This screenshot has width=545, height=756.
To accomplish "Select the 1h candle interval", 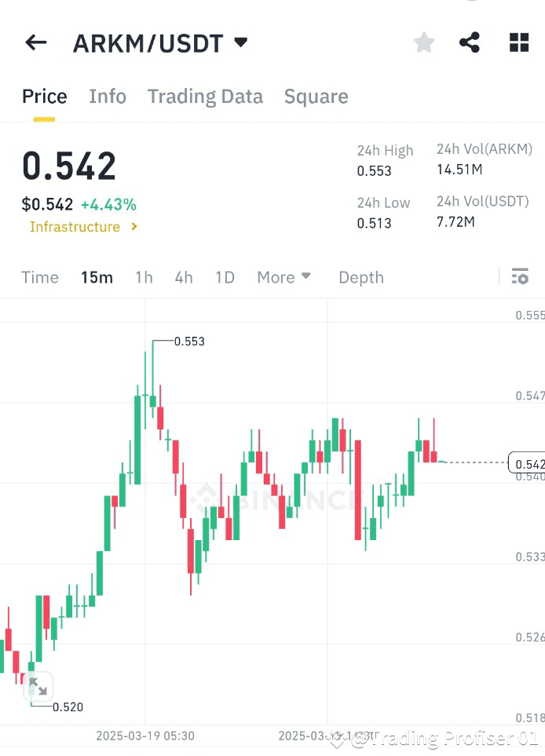I will pyautogui.click(x=144, y=277).
